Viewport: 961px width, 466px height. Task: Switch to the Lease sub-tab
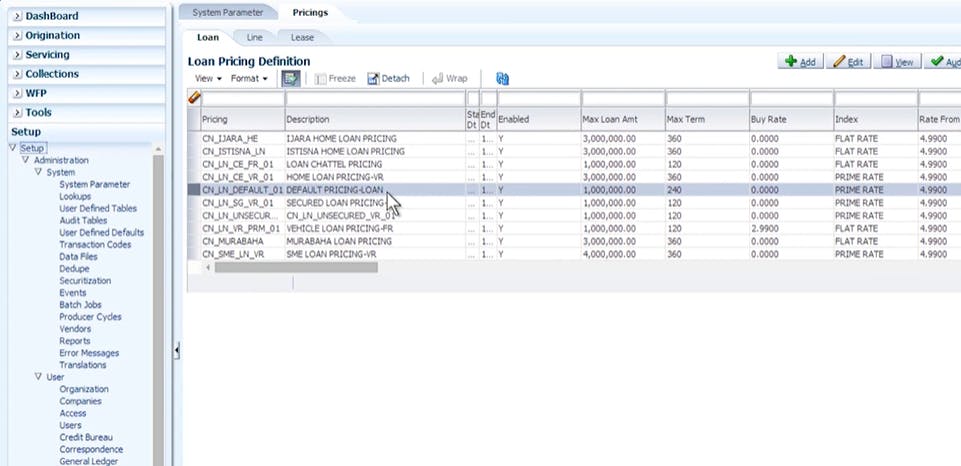(302, 37)
